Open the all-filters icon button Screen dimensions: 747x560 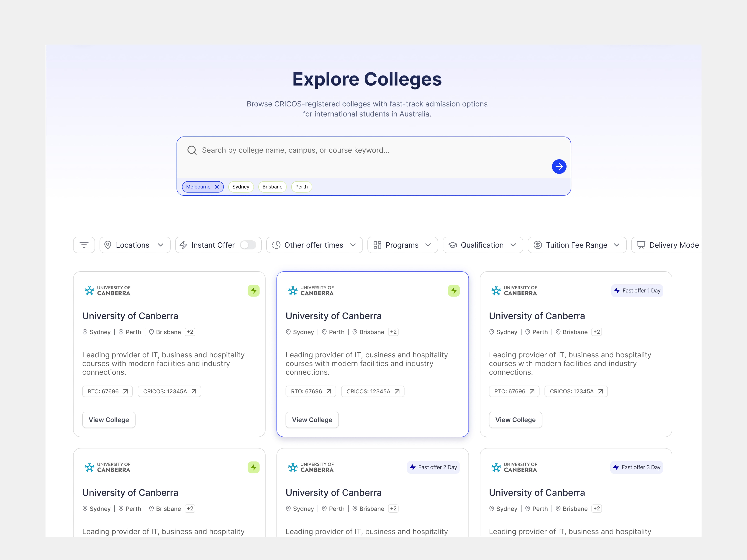pyautogui.click(x=84, y=245)
